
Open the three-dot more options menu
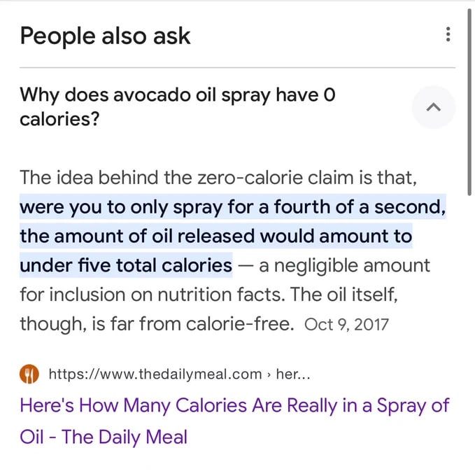[448, 34]
